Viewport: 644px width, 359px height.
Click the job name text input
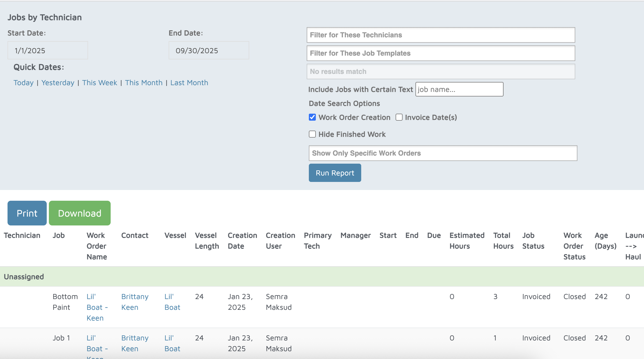459,89
